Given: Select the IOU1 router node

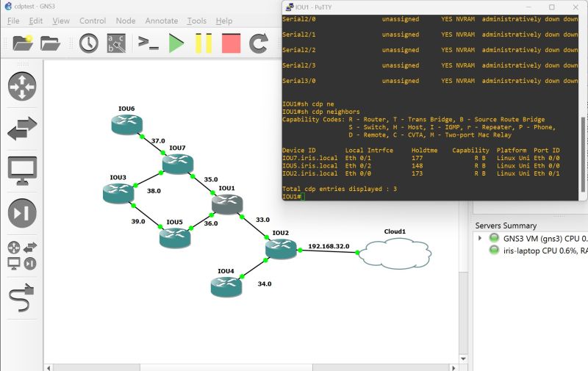Looking at the screenshot, I should click(x=227, y=204).
